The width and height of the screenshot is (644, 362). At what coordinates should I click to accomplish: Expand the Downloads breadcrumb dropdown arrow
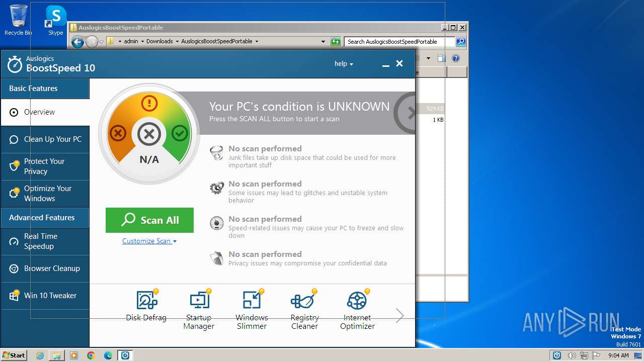tap(177, 42)
